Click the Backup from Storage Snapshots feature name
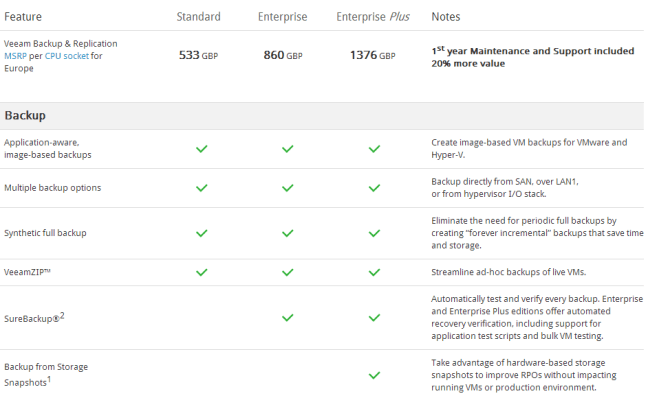The height and width of the screenshot is (398, 648). click(x=46, y=374)
